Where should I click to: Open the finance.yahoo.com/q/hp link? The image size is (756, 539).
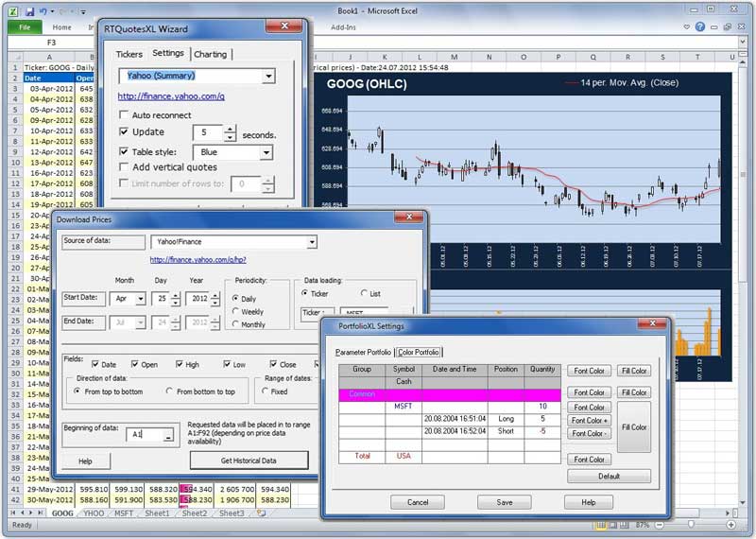click(198, 260)
